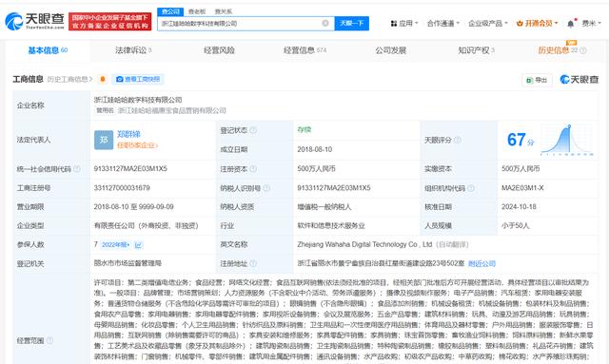Open the trend chart icon in 参保人数 row
609x364 pixels.
[138, 245]
